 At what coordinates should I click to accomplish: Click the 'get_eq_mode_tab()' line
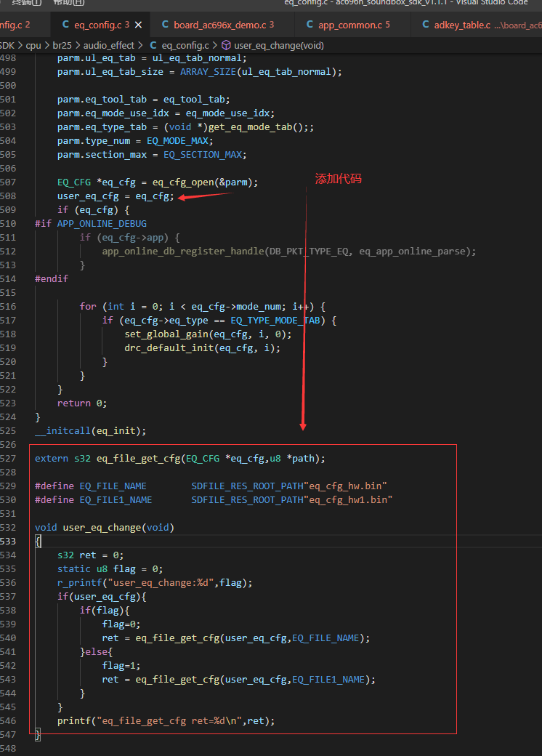click(x=185, y=126)
